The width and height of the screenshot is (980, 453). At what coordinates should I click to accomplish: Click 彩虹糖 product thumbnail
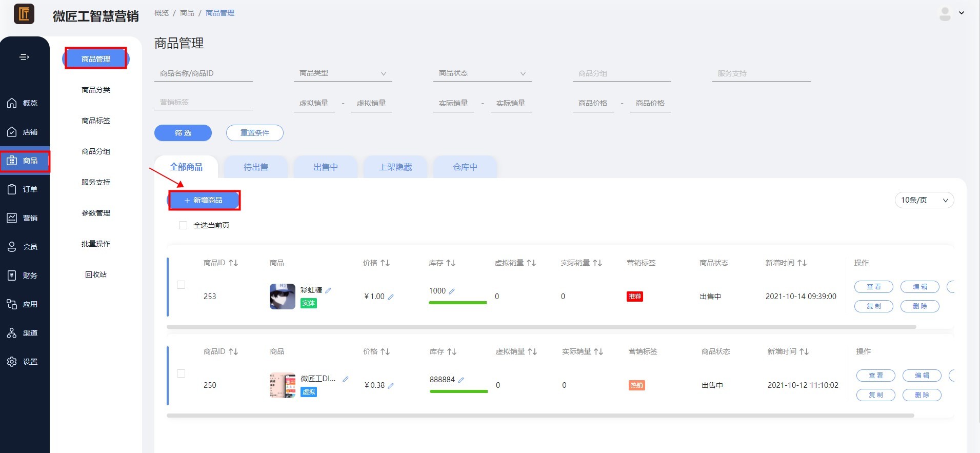point(283,297)
